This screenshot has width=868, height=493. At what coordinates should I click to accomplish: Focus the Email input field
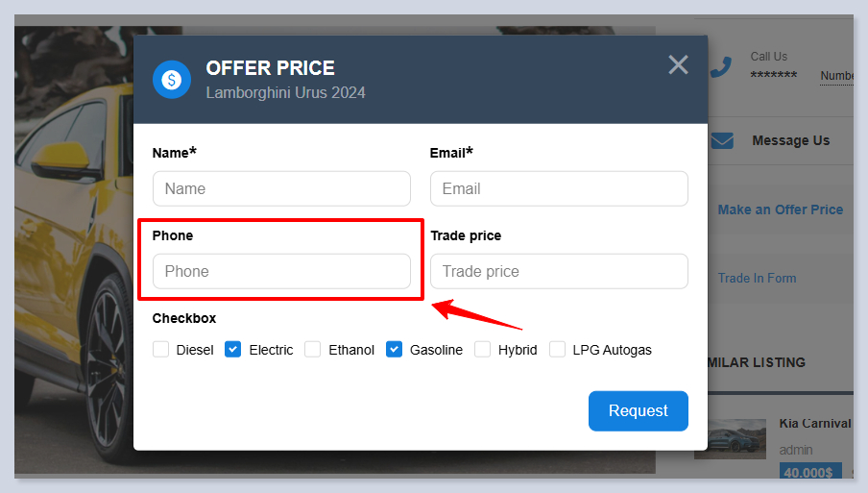559,188
